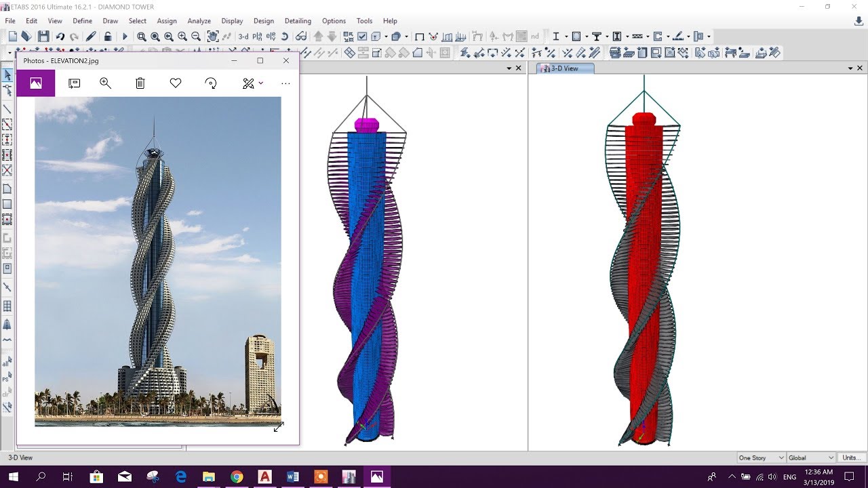Open the One Story dropdown
The width and height of the screenshot is (868, 488).
[x=761, y=458]
